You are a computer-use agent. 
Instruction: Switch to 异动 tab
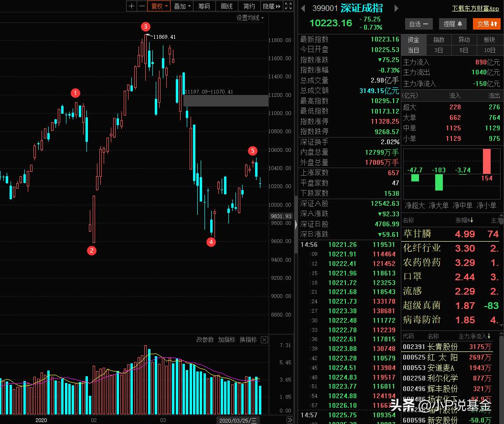point(464,40)
